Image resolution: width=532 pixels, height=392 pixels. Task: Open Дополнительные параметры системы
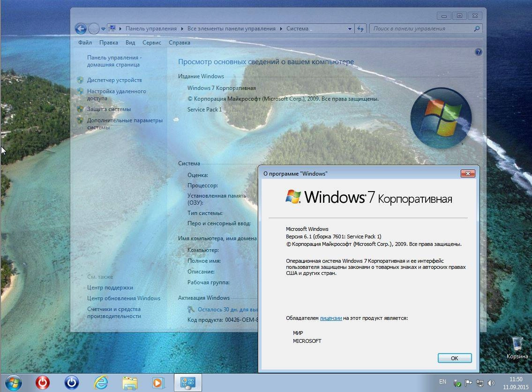click(x=125, y=124)
